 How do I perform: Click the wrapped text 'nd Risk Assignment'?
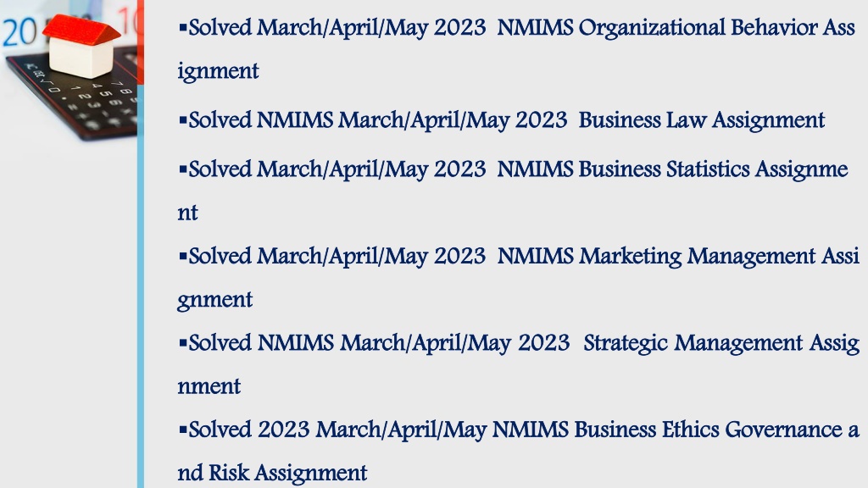tap(272, 473)
